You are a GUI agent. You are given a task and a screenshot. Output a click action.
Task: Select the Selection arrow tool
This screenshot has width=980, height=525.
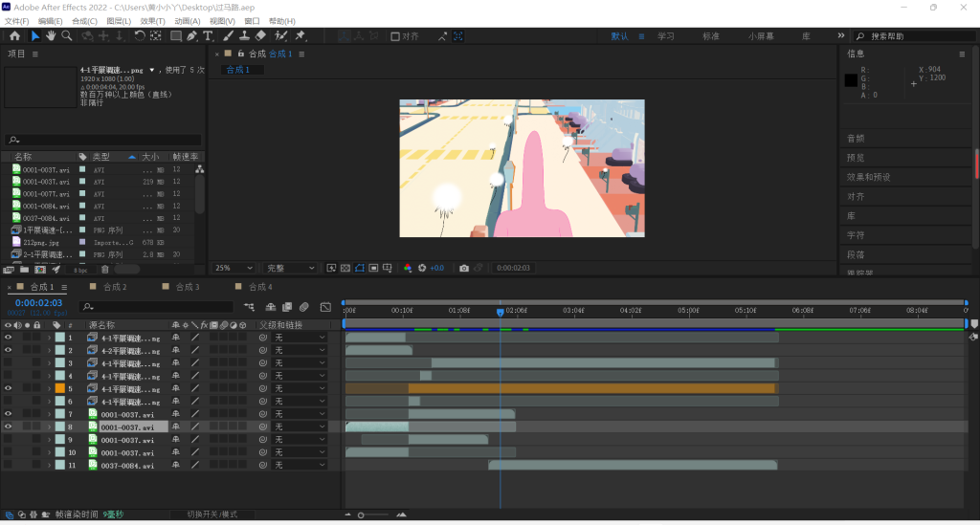[x=35, y=36]
